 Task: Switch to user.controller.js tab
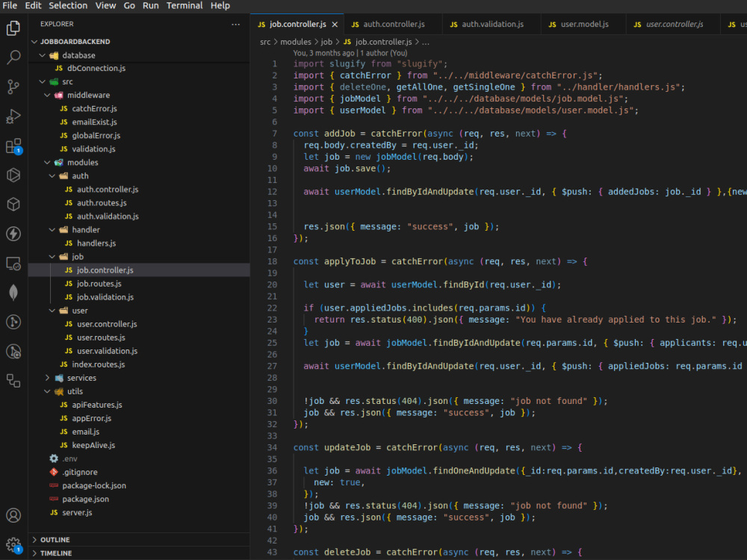pos(674,25)
